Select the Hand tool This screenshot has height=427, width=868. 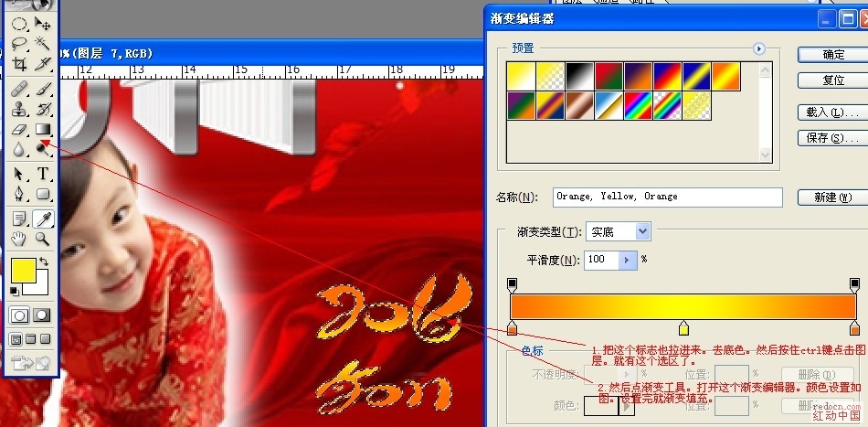pos(19,239)
